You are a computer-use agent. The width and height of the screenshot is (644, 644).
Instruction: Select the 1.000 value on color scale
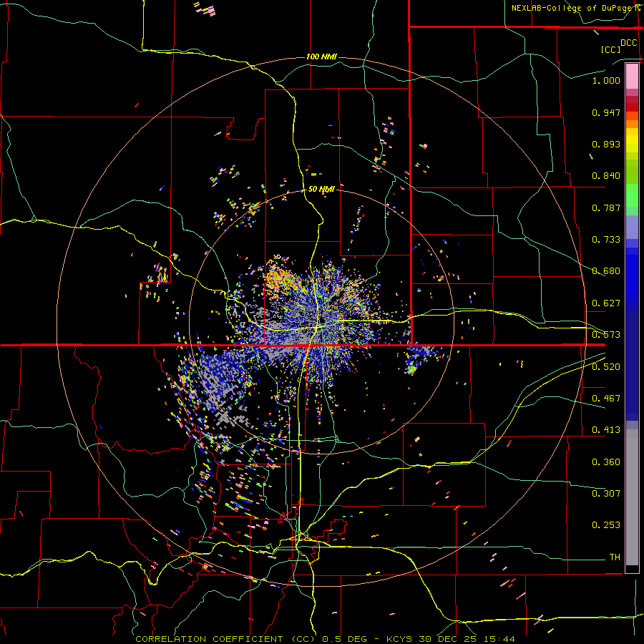pyautogui.click(x=606, y=80)
